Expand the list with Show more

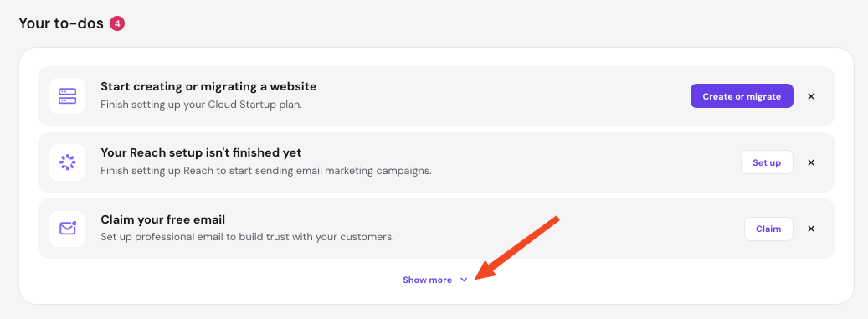pyautogui.click(x=435, y=280)
